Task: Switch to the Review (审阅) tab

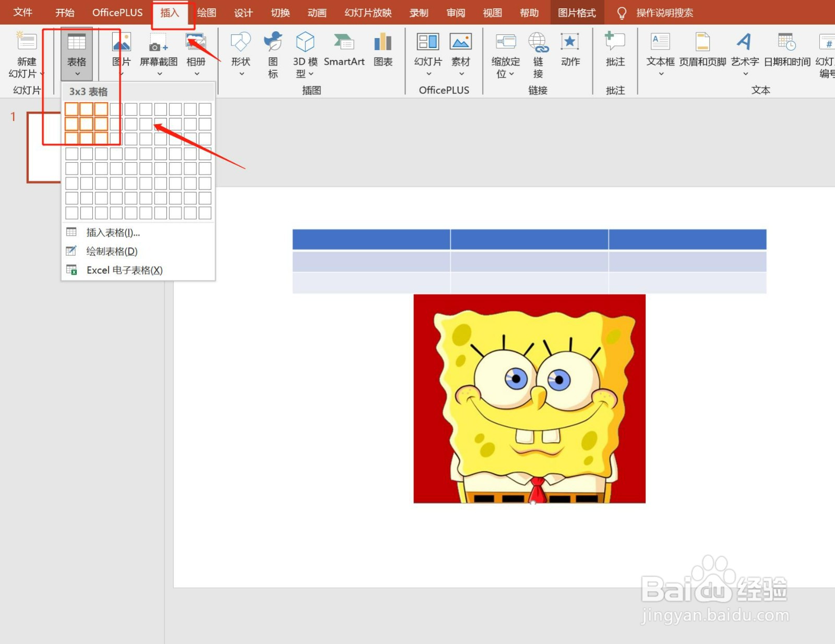Action: tap(456, 13)
